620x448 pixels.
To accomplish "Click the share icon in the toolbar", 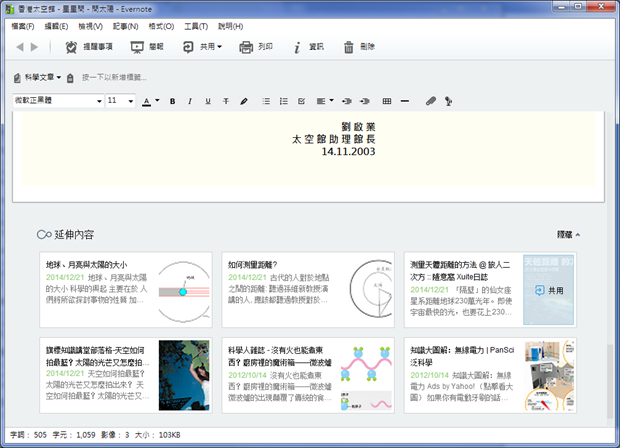I will pos(188,47).
